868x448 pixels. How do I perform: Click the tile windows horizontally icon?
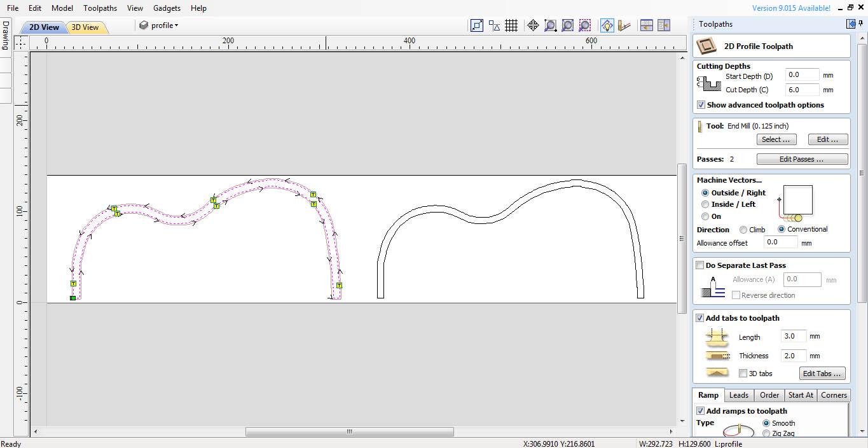(x=647, y=25)
